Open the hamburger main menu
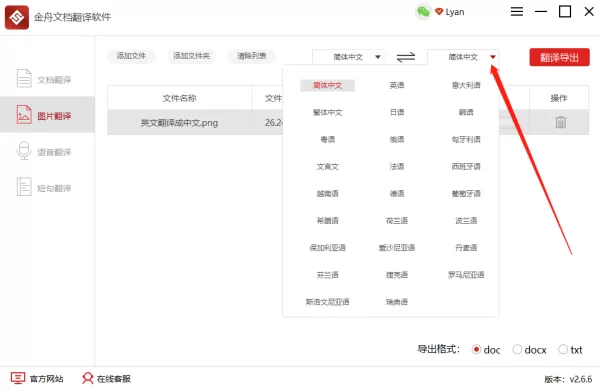Image resolution: width=600 pixels, height=389 pixels. click(517, 11)
